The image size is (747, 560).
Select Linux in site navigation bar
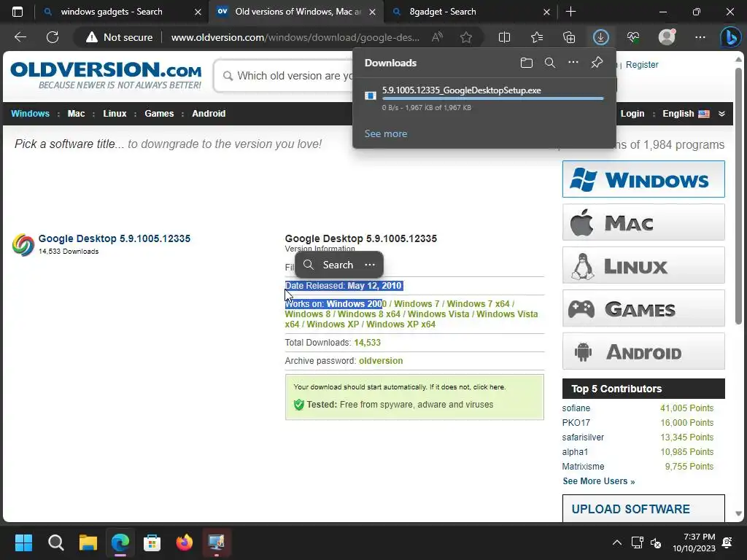(x=115, y=114)
